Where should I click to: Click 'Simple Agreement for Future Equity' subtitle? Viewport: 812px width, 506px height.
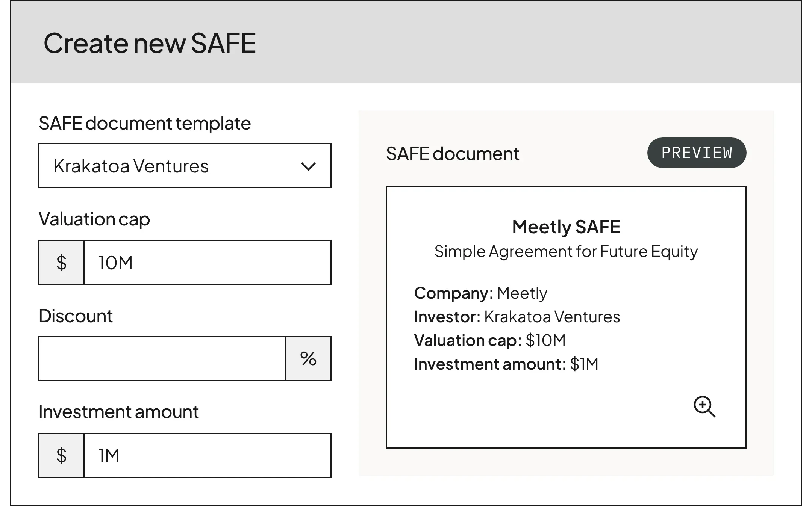[x=566, y=251]
